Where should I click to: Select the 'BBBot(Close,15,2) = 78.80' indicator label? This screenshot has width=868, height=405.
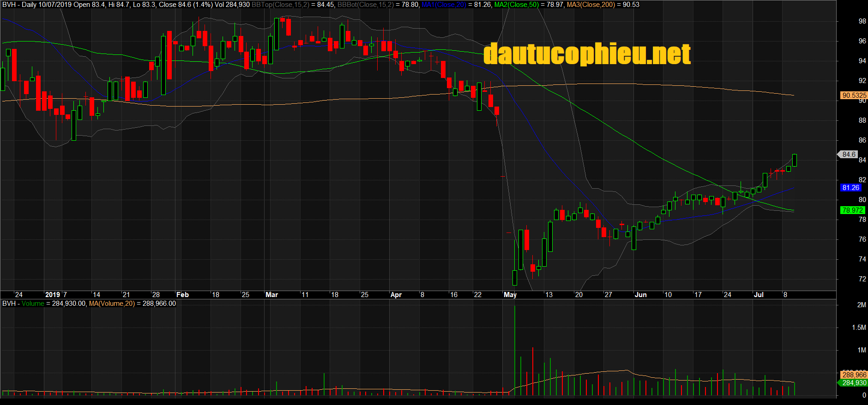[x=378, y=5]
